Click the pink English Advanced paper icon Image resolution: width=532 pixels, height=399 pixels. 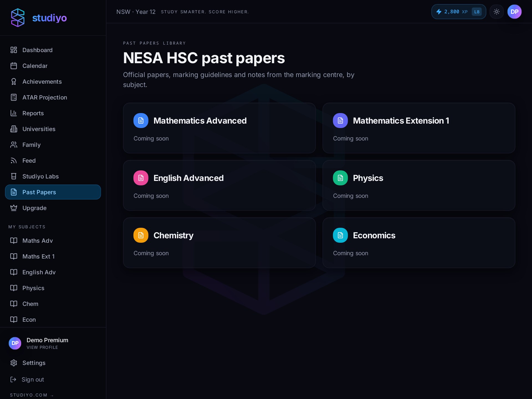click(141, 178)
